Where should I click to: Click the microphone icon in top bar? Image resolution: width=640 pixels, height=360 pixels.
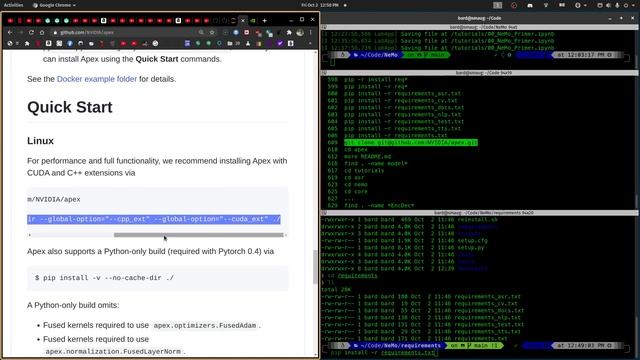[x=617, y=5]
